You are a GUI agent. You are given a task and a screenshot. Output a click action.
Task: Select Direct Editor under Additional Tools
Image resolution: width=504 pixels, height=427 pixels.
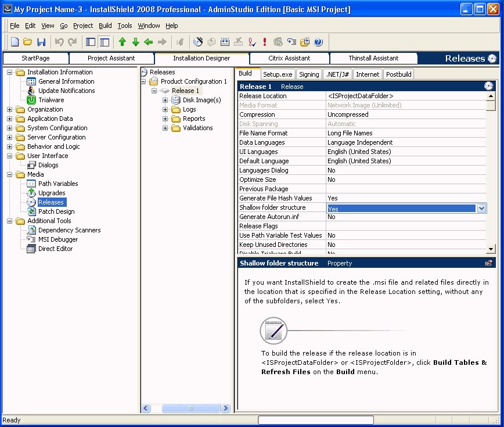point(55,249)
